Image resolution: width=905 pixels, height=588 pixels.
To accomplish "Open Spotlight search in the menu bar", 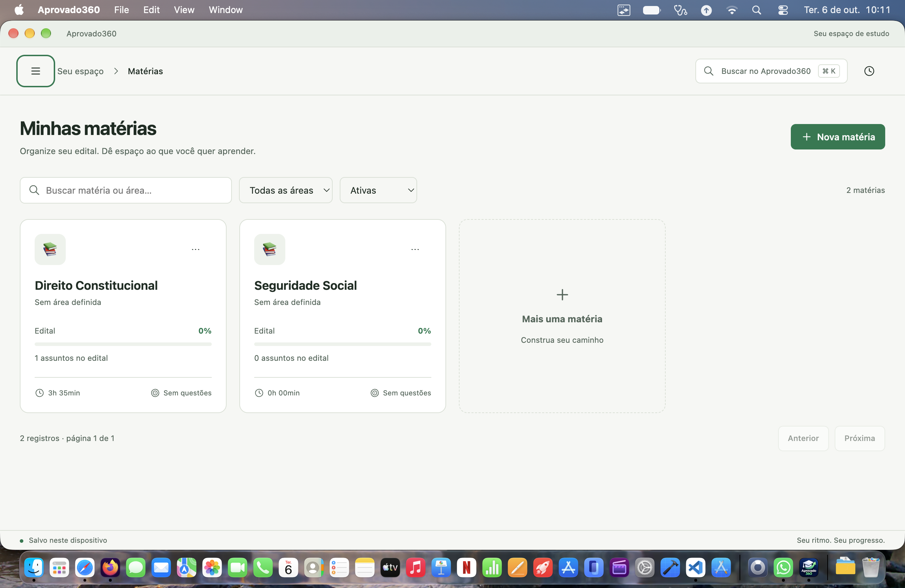I will pos(756,10).
